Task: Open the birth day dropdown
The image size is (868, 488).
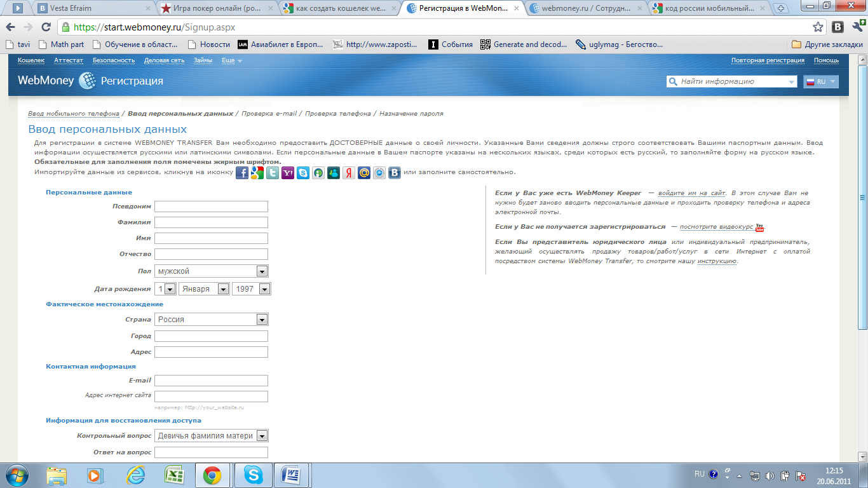Action: coord(170,289)
